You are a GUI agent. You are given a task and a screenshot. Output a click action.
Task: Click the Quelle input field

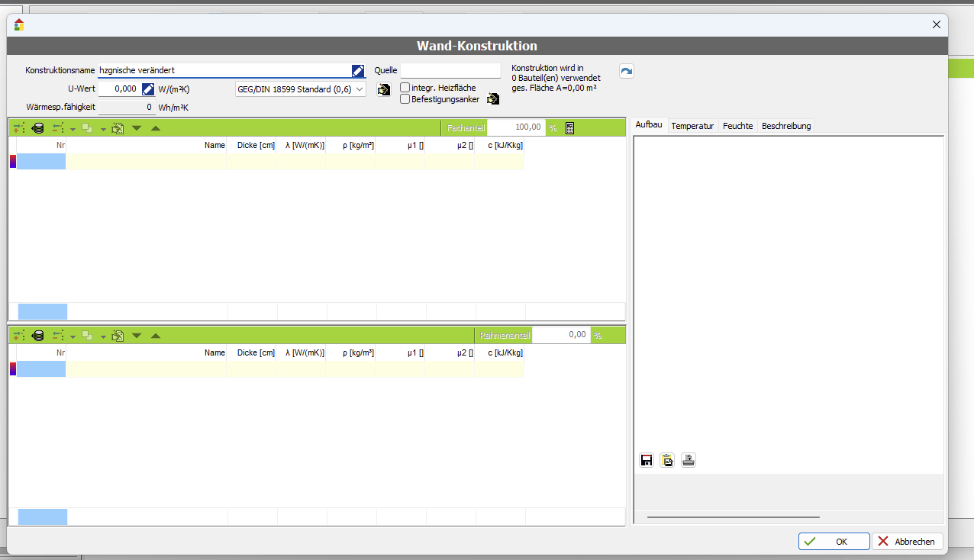tap(450, 70)
